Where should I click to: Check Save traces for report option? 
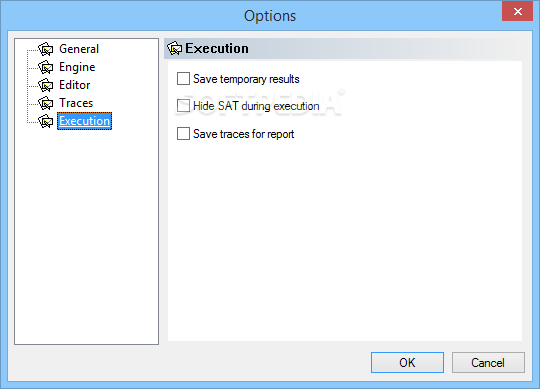[x=183, y=134]
